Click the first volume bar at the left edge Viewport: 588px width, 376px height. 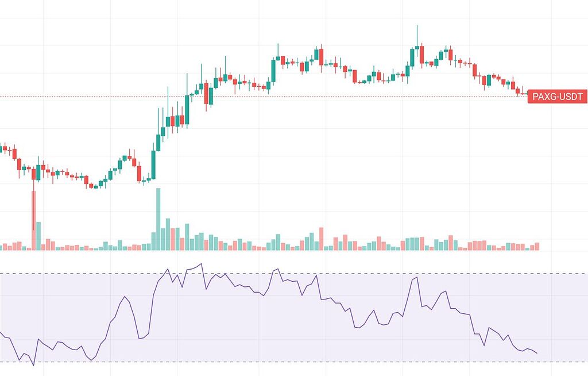click(3, 247)
